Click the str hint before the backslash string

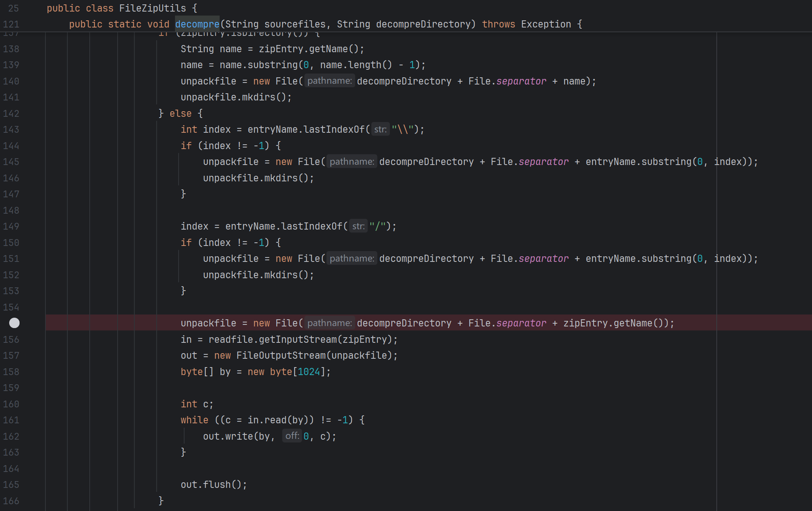pyautogui.click(x=380, y=130)
